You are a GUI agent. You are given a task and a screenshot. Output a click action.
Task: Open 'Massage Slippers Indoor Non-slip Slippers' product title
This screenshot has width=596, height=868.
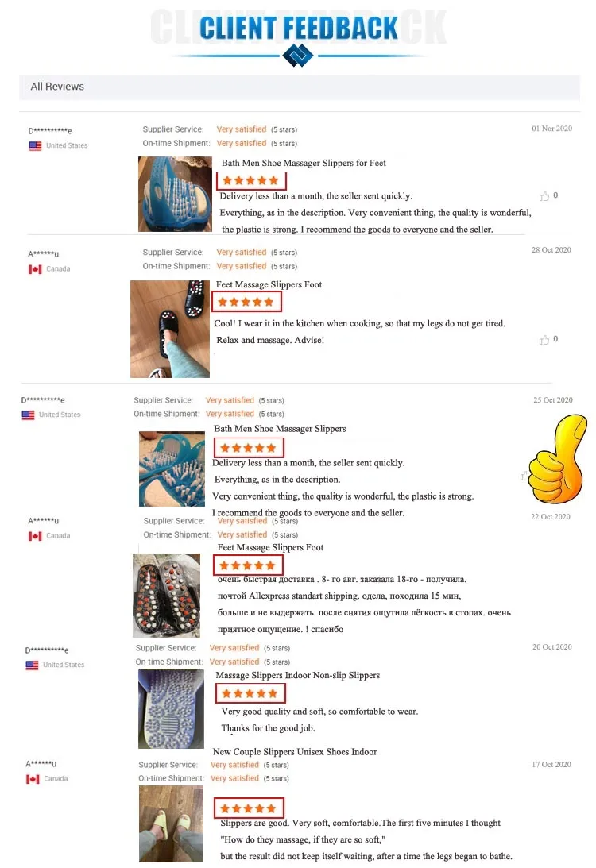(x=298, y=675)
